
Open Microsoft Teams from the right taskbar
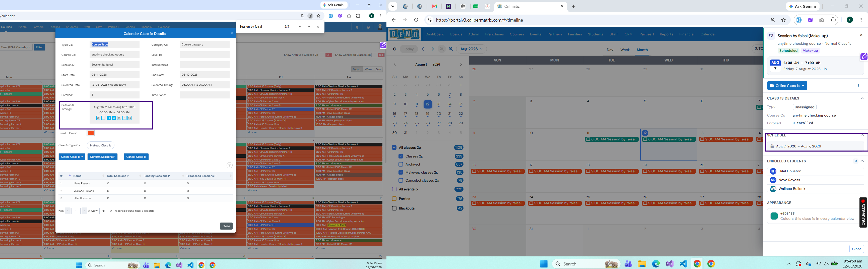tap(628, 264)
